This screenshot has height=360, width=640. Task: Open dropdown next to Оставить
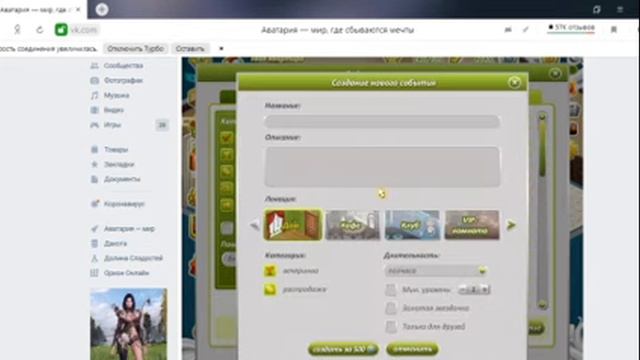[x=221, y=49]
